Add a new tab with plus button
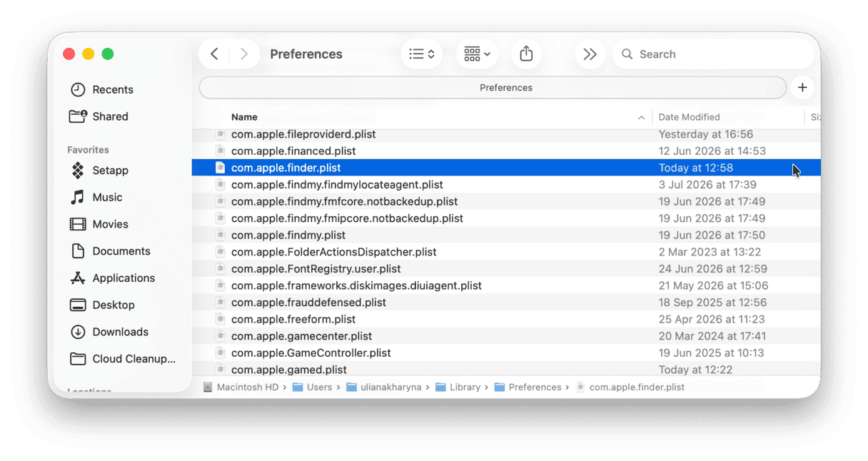The image size is (868, 461). pos(802,88)
